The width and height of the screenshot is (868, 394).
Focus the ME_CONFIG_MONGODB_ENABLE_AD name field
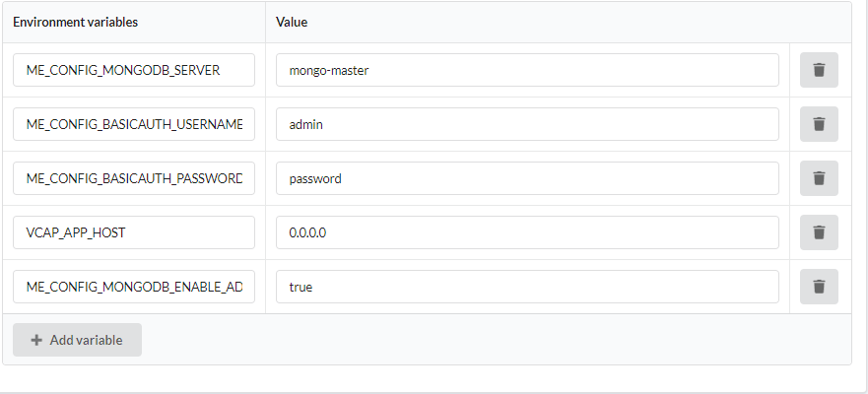point(134,287)
